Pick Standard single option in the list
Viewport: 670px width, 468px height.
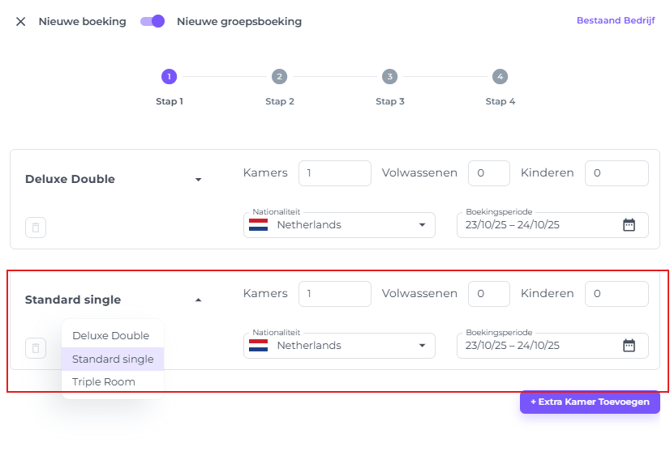pos(113,359)
